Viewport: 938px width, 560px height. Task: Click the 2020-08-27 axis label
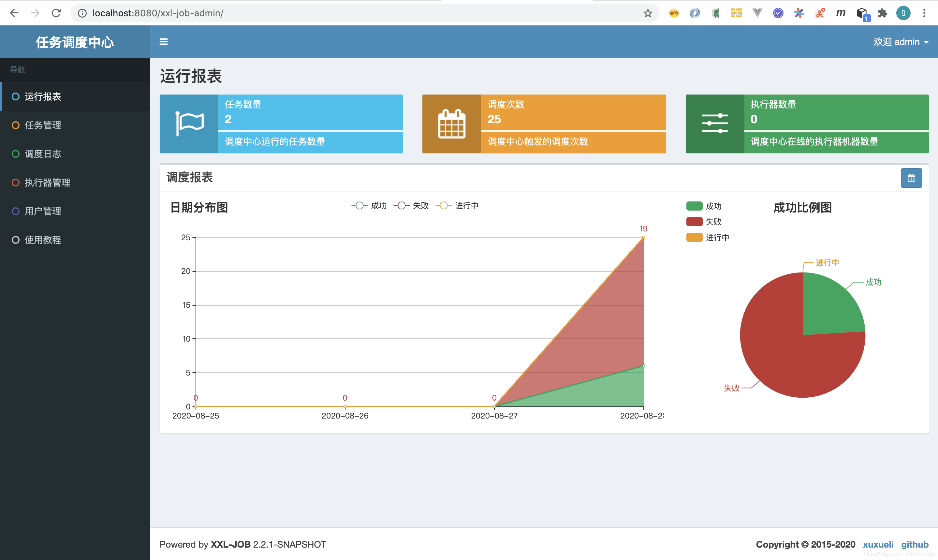point(494,416)
